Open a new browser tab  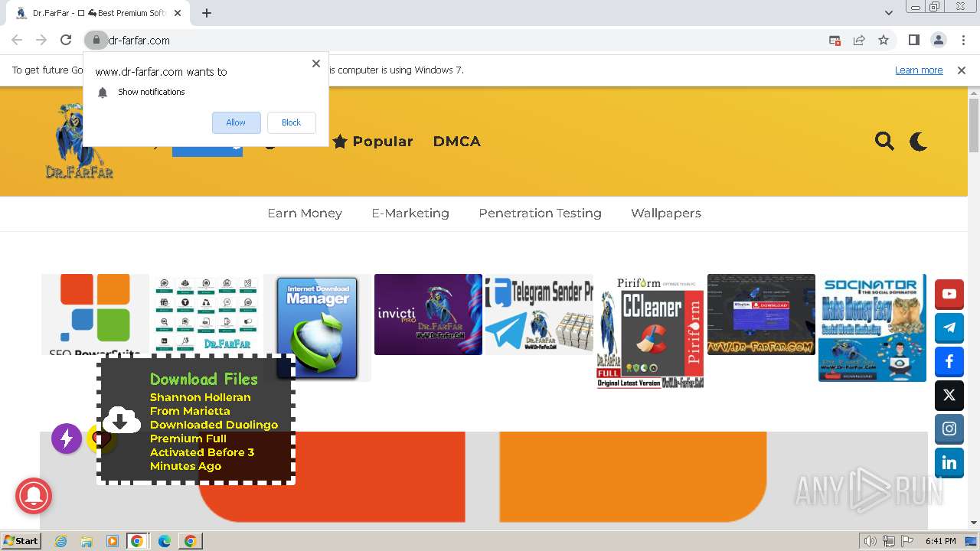click(x=207, y=13)
